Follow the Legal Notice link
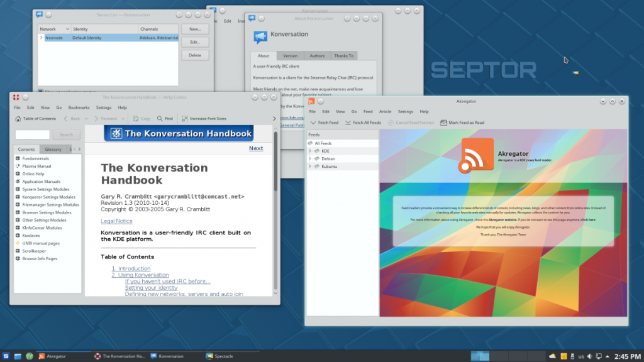644x362 pixels. [116, 221]
